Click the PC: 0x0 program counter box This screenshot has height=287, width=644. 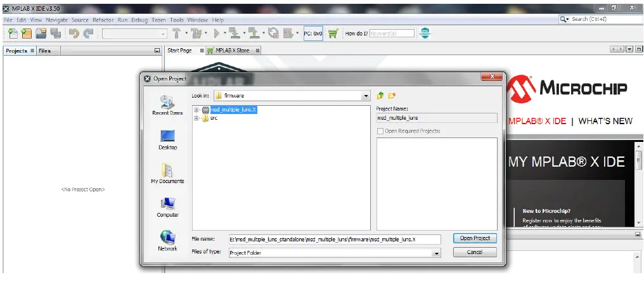[x=313, y=33]
